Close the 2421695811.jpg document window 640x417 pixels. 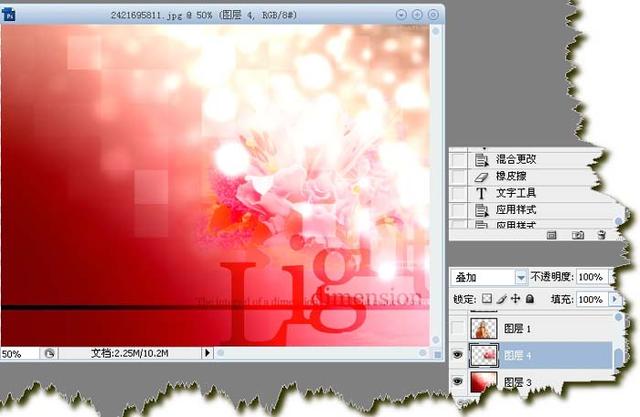click(433, 15)
